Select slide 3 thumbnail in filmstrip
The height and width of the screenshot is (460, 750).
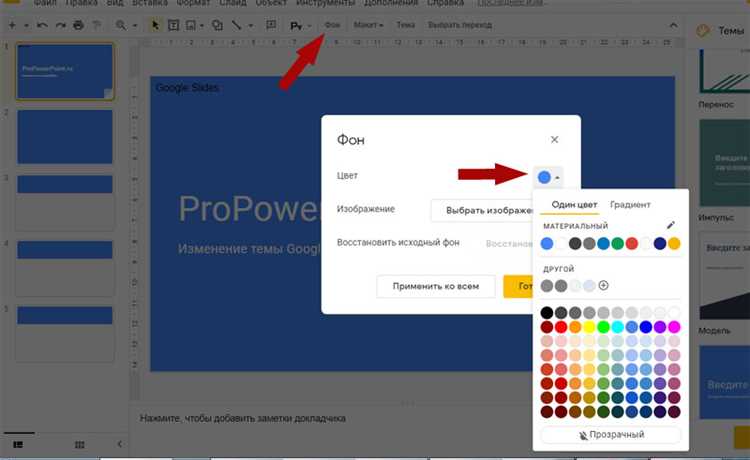pos(65,203)
